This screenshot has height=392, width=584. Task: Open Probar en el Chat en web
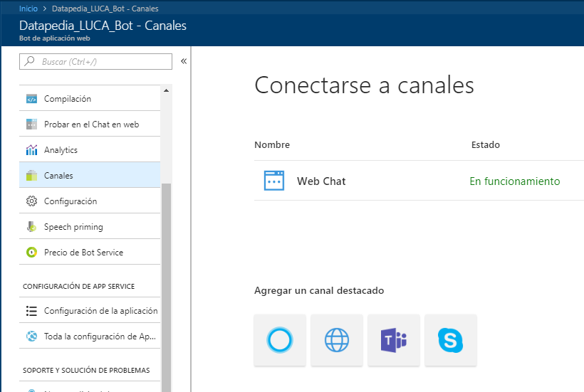(x=91, y=125)
